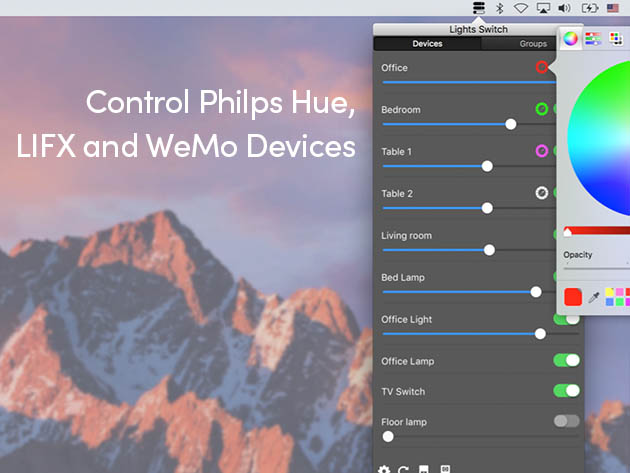Screen dimensions: 630x473
Task: Pick a color with the eyedropper
Action: [593, 297]
